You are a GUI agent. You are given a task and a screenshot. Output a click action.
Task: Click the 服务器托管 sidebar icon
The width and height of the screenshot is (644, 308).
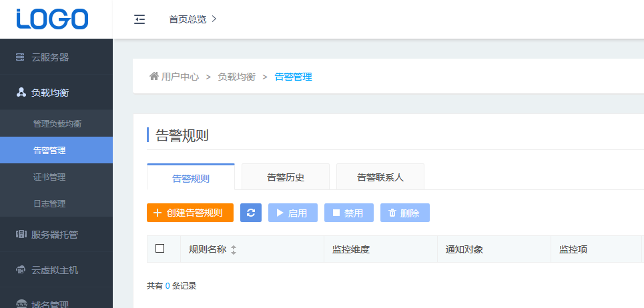[21, 234]
